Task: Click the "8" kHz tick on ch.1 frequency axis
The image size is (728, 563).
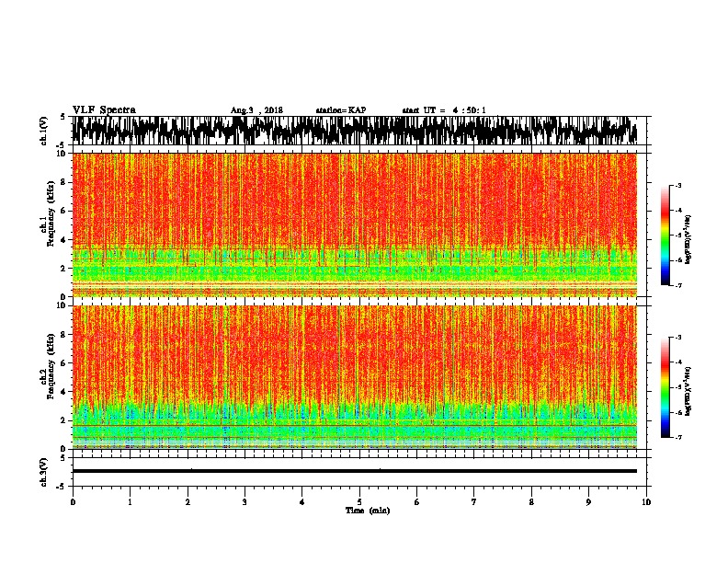Action: coord(63,182)
